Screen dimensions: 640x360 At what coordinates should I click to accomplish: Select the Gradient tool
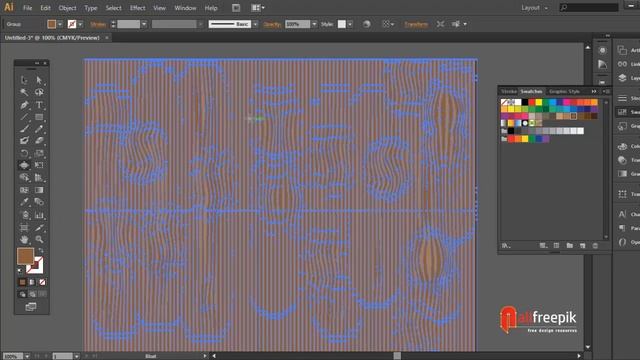pos(39,190)
